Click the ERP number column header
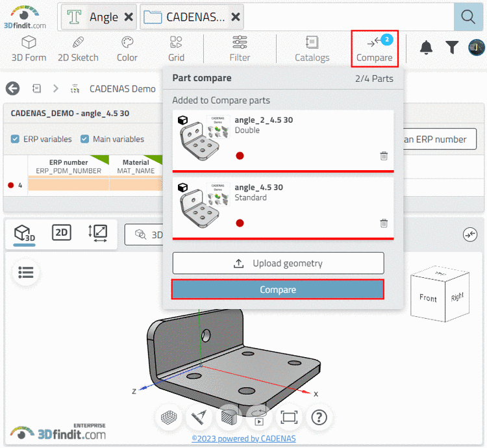This screenshot has width=487, height=448. (x=68, y=166)
